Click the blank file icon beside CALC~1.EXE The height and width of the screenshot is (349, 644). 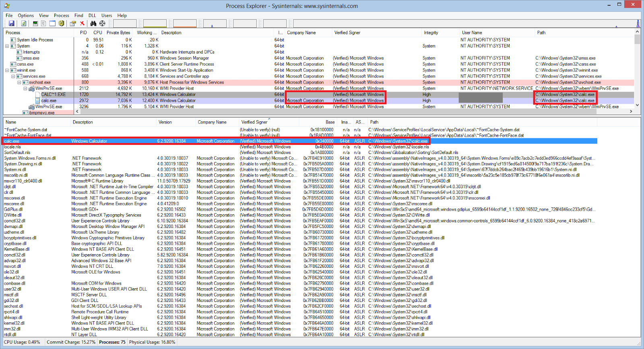coord(37,94)
